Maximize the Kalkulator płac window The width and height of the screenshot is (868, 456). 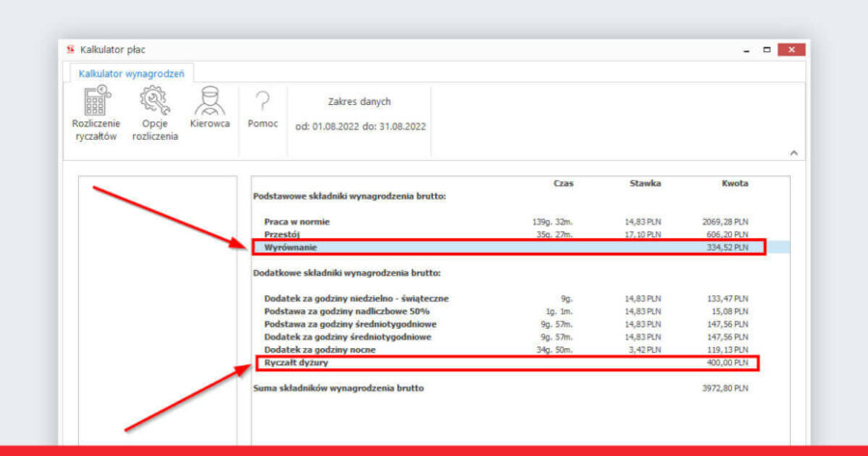tap(767, 49)
